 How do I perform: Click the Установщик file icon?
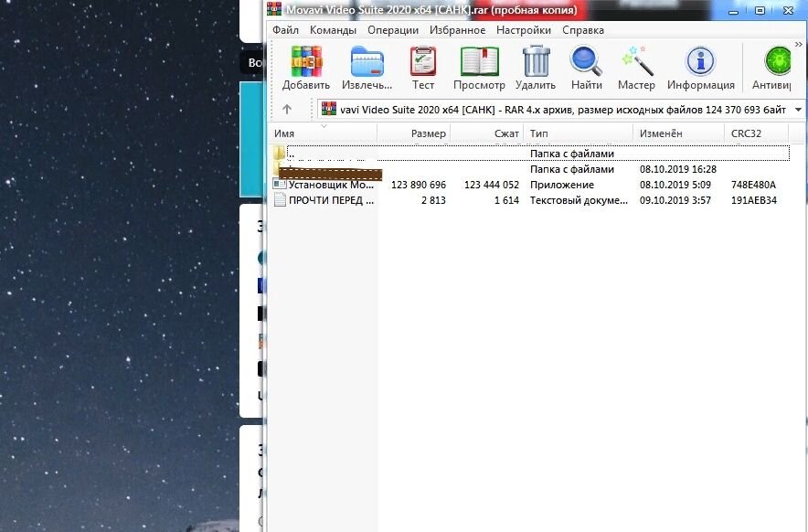[x=280, y=184]
